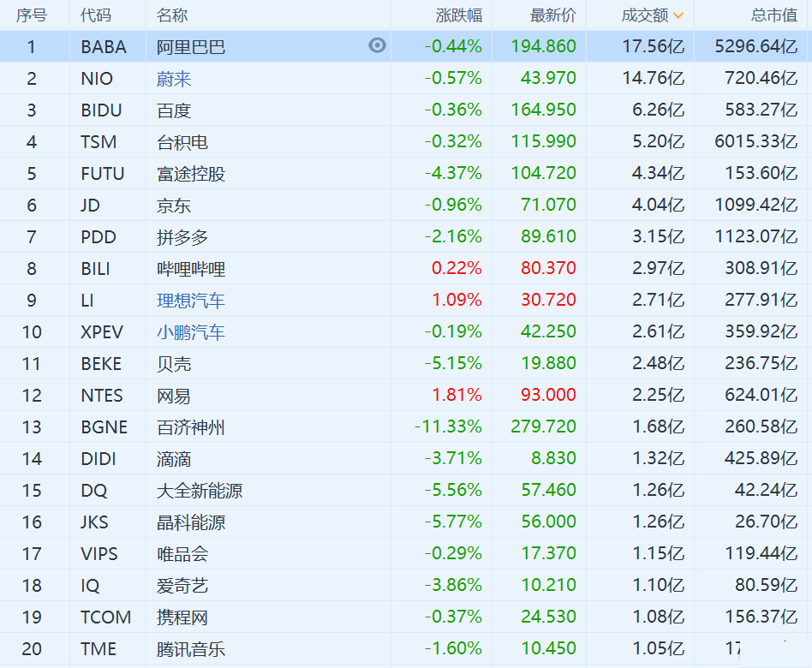The height and width of the screenshot is (668, 812).
Task: Click the eye icon in the 阿里巴巴 row
Action: (377, 45)
